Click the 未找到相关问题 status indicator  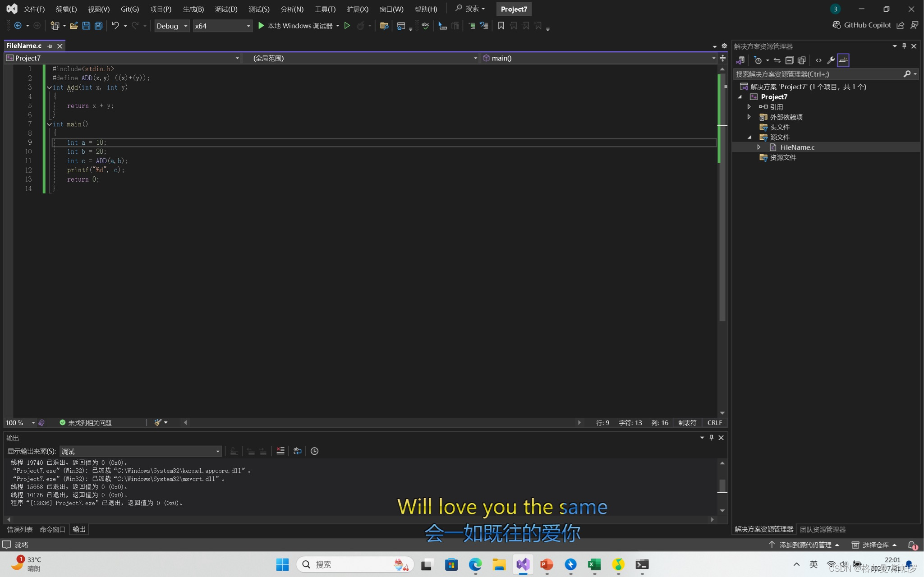point(86,422)
